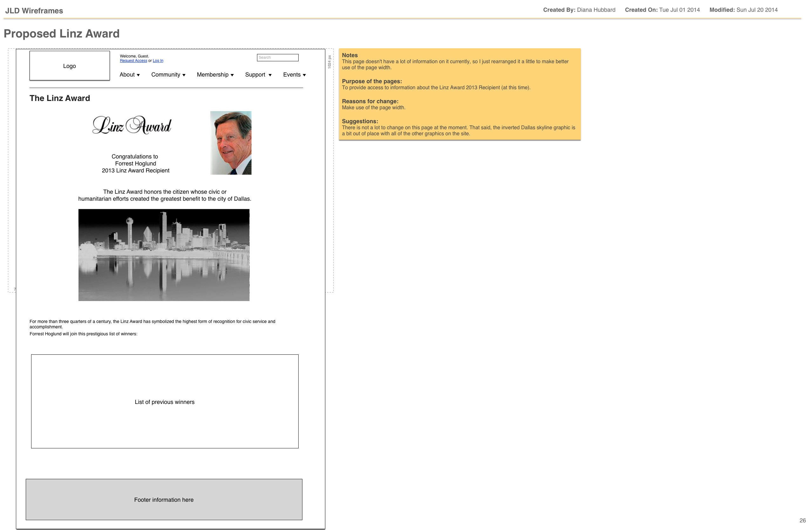The image size is (812, 530).
Task: Click the Welcome, Guest. text
Action: click(134, 56)
